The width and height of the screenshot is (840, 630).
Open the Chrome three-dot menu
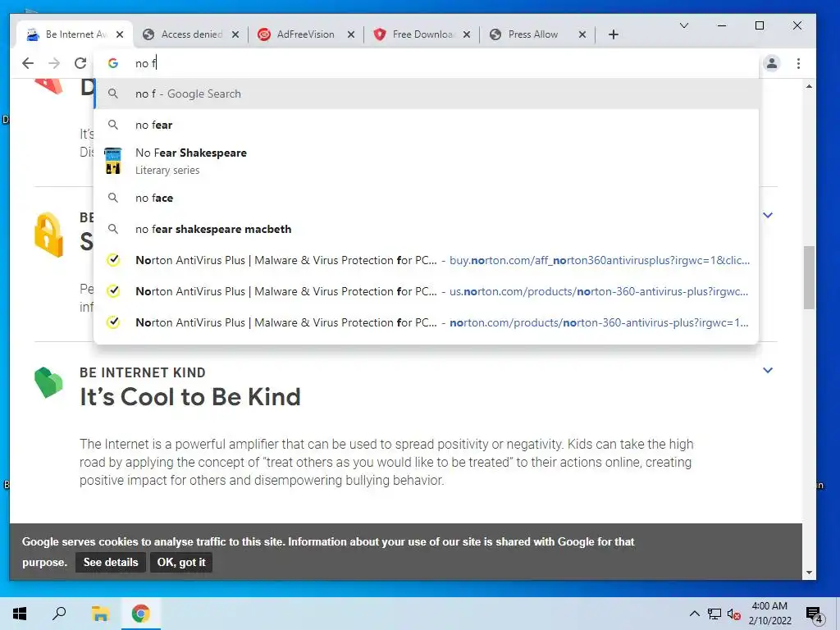coord(798,63)
